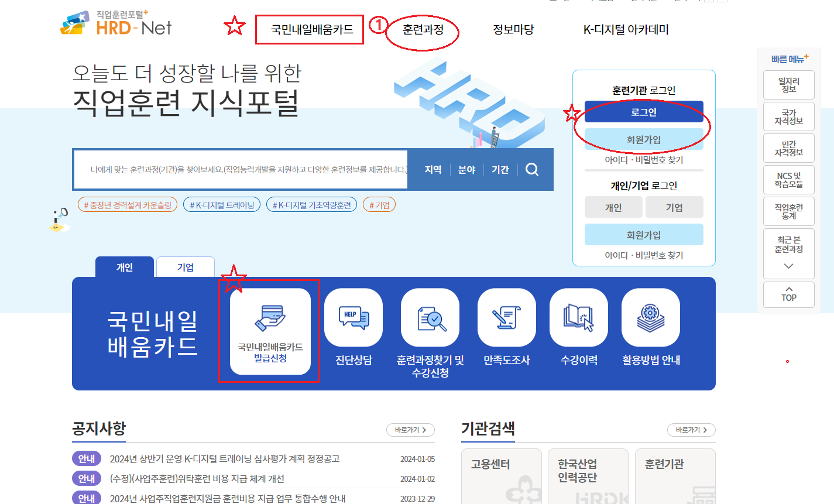Open 훈련과정 menu
This screenshot has height=504, width=834.
coord(423,30)
